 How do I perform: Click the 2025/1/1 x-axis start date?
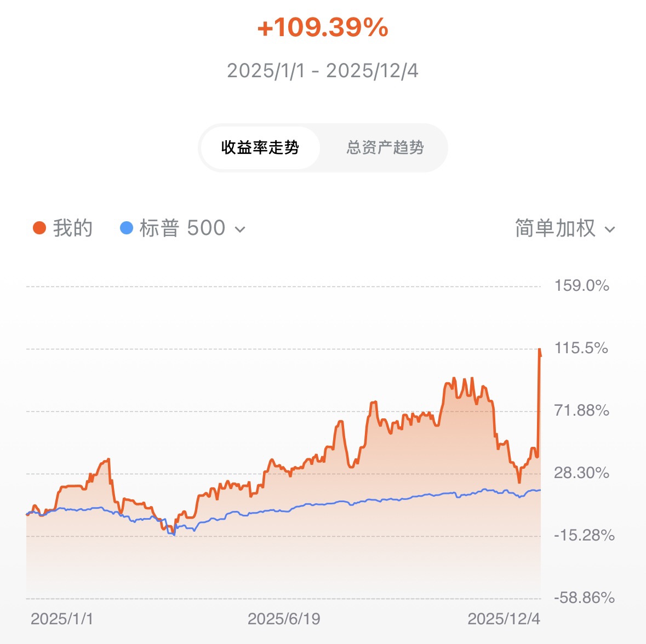[62, 619]
